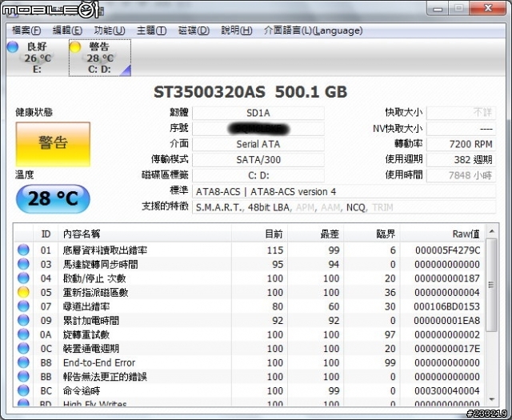
Task: Open the 功能(U) menu
Action: click(110, 30)
